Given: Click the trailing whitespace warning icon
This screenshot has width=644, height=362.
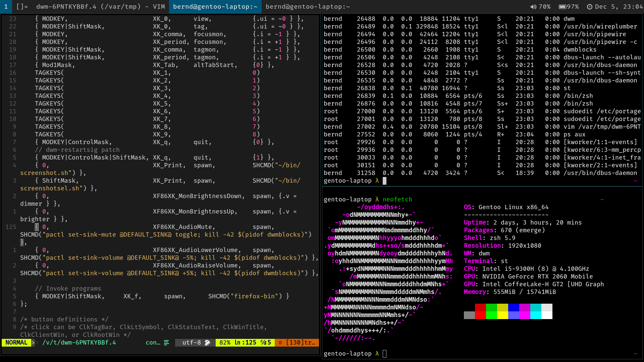Looking at the screenshot, I should coord(280,343).
